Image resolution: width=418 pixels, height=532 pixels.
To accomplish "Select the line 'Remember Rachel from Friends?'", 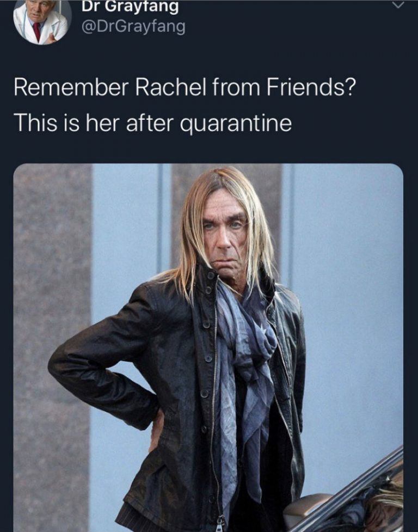I will click(x=184, y=88).
